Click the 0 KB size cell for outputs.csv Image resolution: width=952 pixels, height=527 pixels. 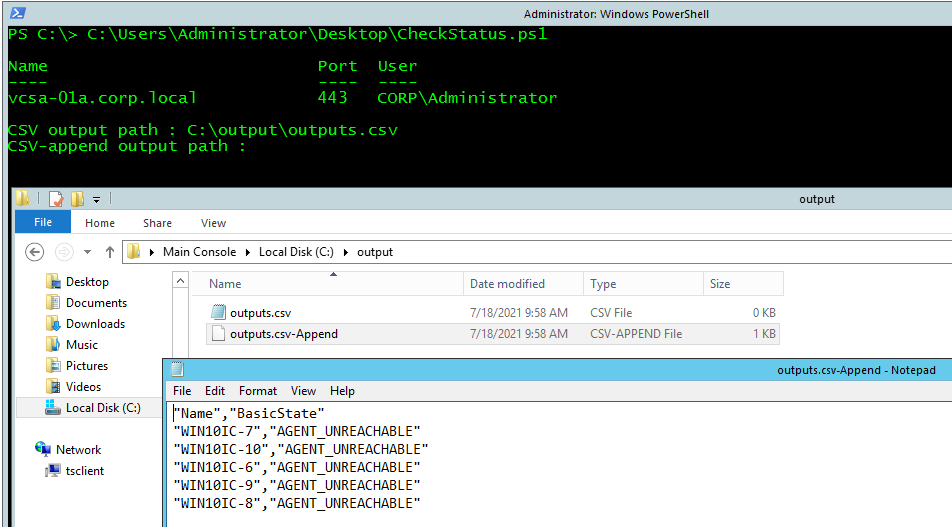coord(764,313)
